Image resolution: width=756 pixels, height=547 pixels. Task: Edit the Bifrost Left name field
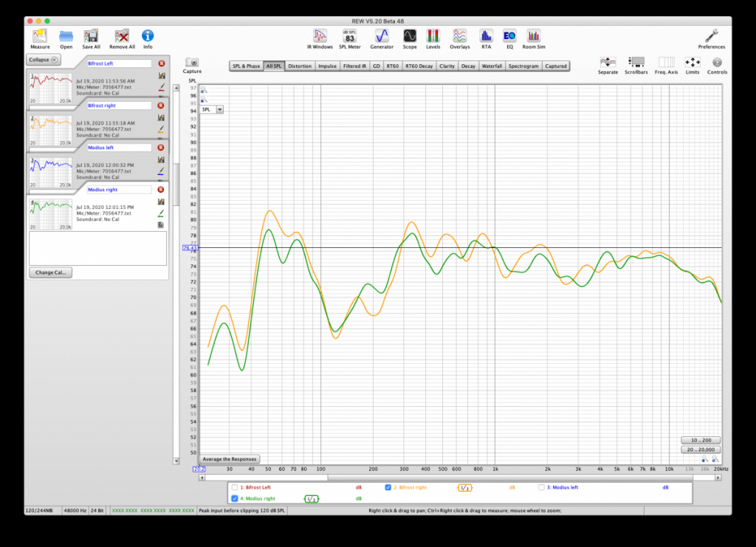119,63
